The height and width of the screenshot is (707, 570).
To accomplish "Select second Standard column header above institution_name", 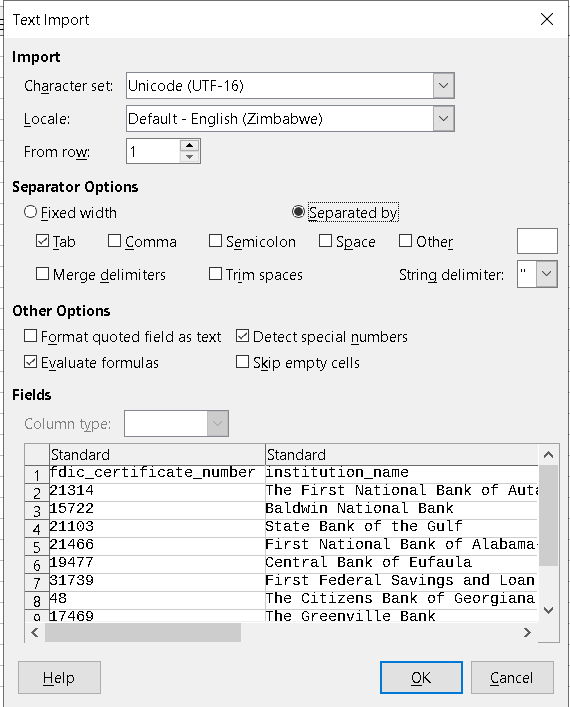I will (x=401, y=454).
